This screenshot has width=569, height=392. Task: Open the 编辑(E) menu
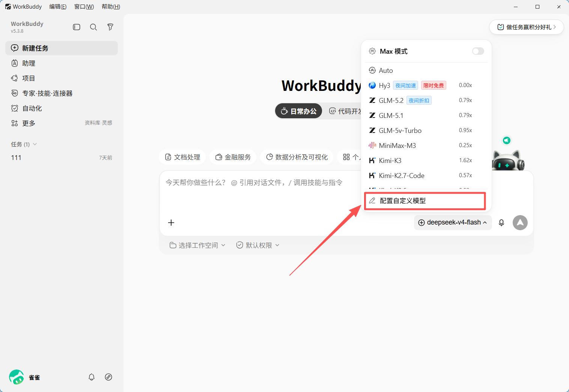click(x=58, y=7)
